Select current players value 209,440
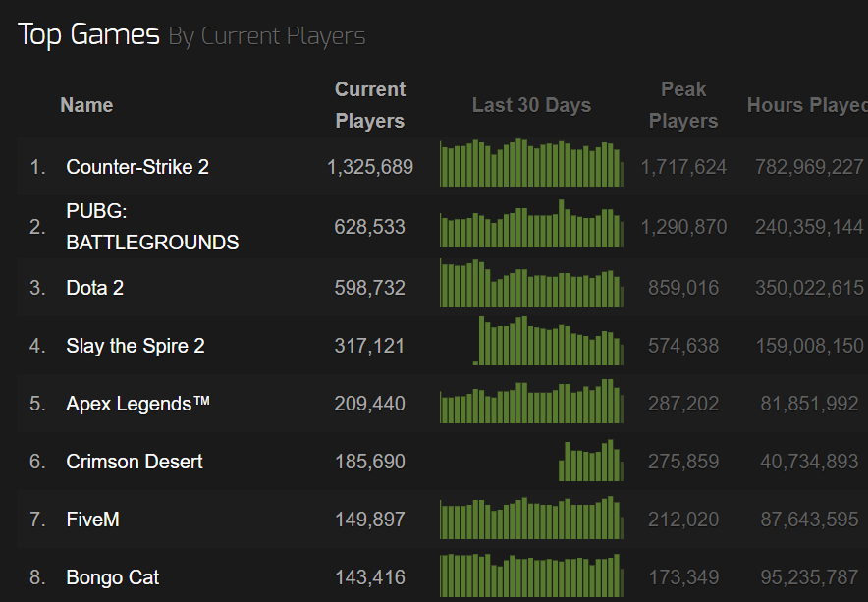This screenshot has width=868, height=602. tap(370, 404)
